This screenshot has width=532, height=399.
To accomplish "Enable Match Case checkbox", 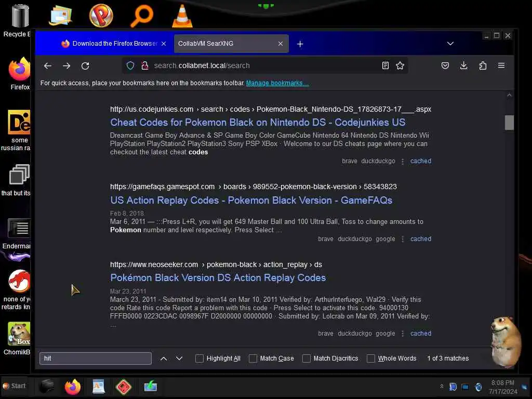I will 253,358.
